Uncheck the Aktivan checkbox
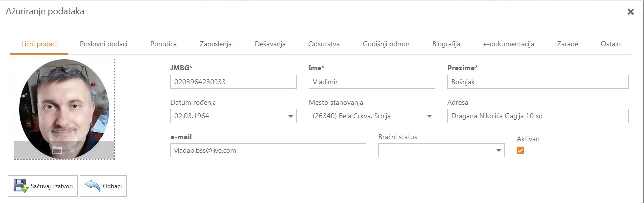Screen dimensions: 644x203 click(520, 150)
